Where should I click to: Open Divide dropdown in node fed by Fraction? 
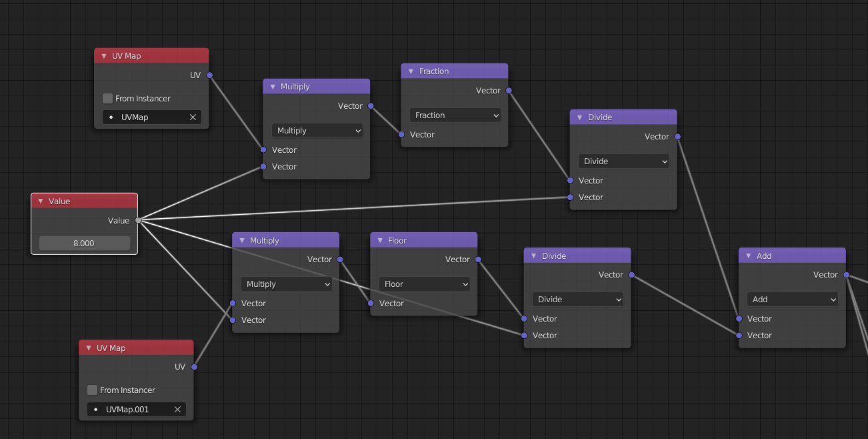point(623,161)
